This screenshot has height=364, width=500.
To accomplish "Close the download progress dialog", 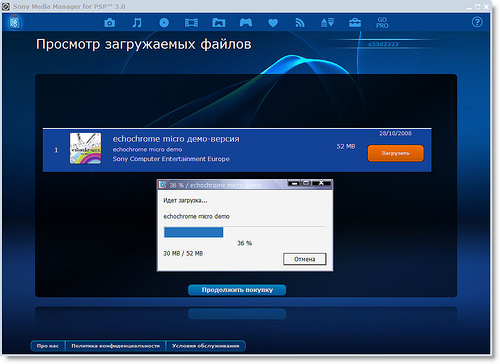I will click(321, 183).
